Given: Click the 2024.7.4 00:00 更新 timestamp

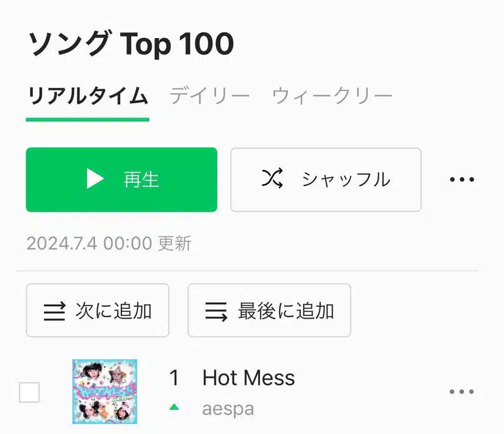Looking at the screenshot, I should click(x=109, y=243).
